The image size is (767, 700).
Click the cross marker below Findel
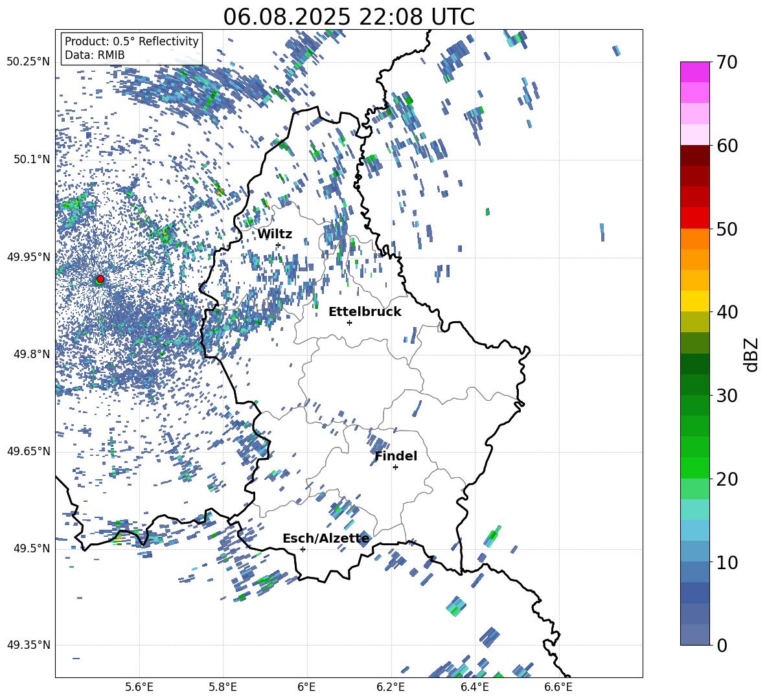(x=395, y=468)
